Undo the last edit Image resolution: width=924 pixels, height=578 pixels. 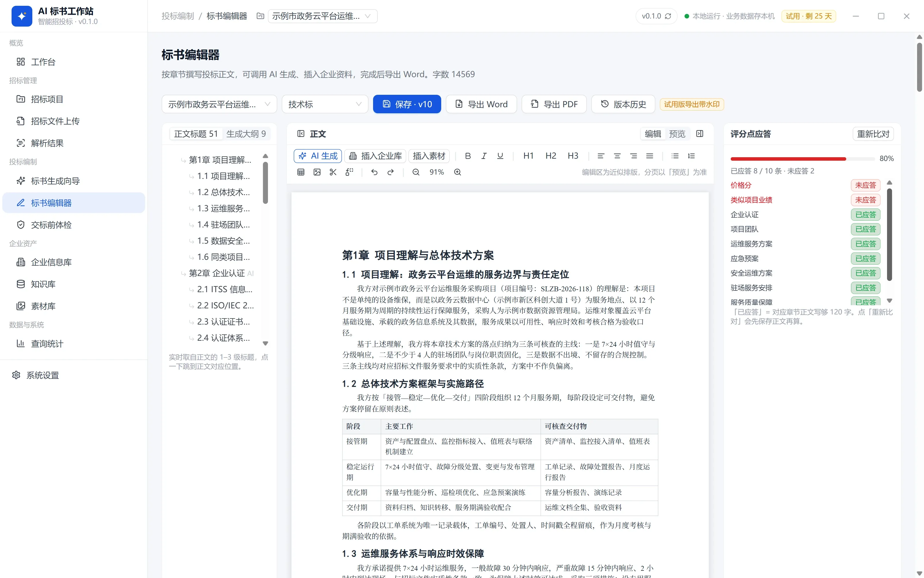(x=374, y=172)
